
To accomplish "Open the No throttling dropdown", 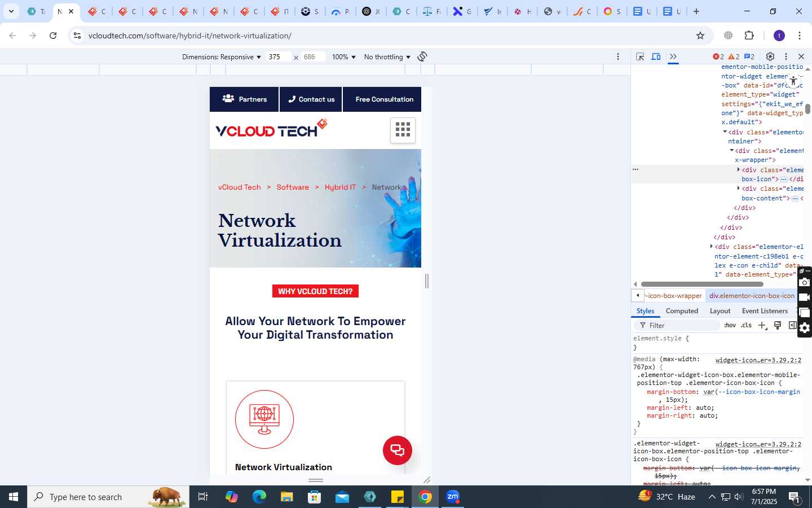I will (x=387, y=57).
